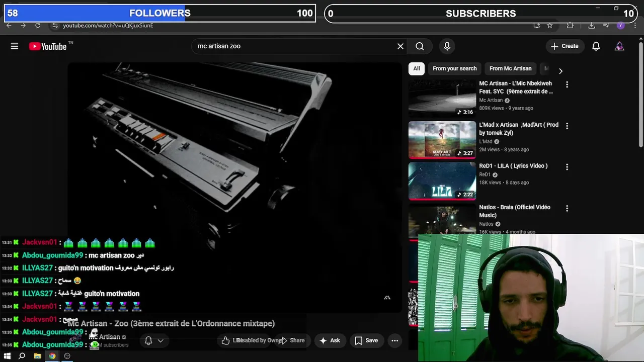Select the 'From your search' chip
This screenshot has width=644, height=362.
tap(454, 68)
